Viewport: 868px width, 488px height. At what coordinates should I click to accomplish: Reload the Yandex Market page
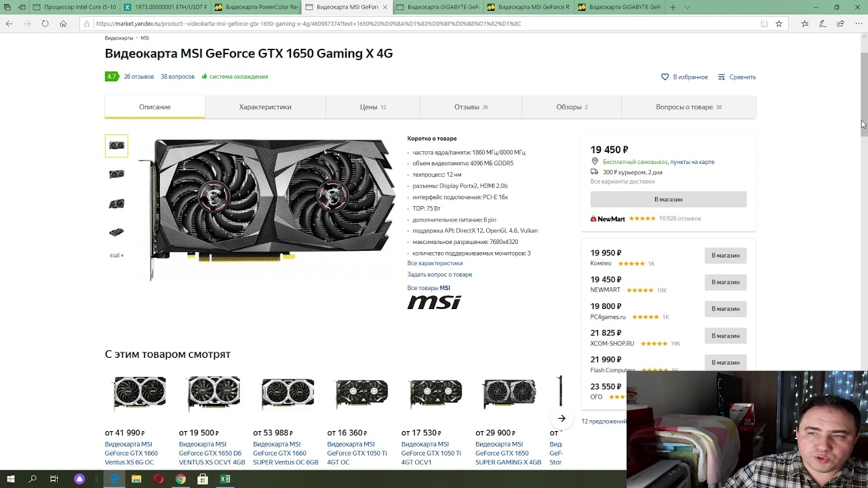coord(45,24)
